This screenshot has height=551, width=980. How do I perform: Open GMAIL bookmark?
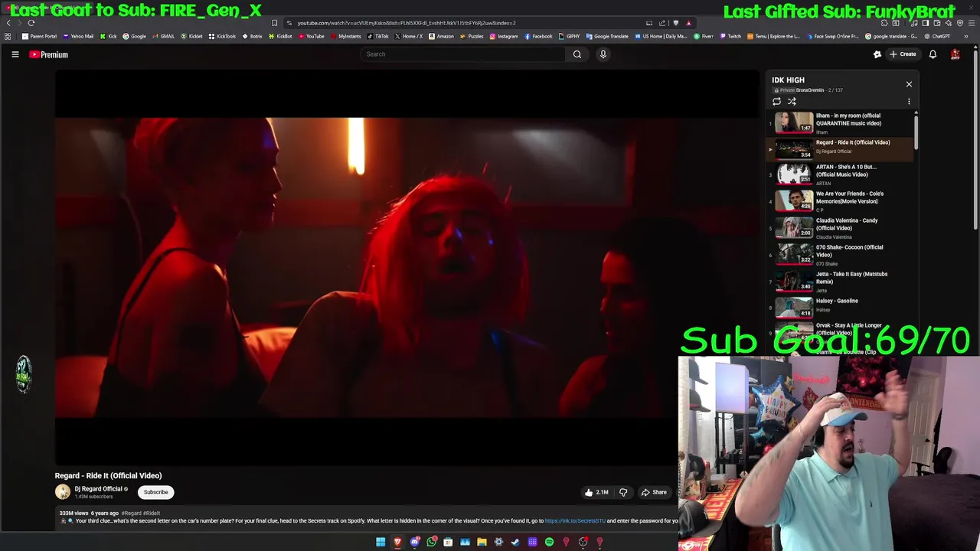(x=163, y=36)
